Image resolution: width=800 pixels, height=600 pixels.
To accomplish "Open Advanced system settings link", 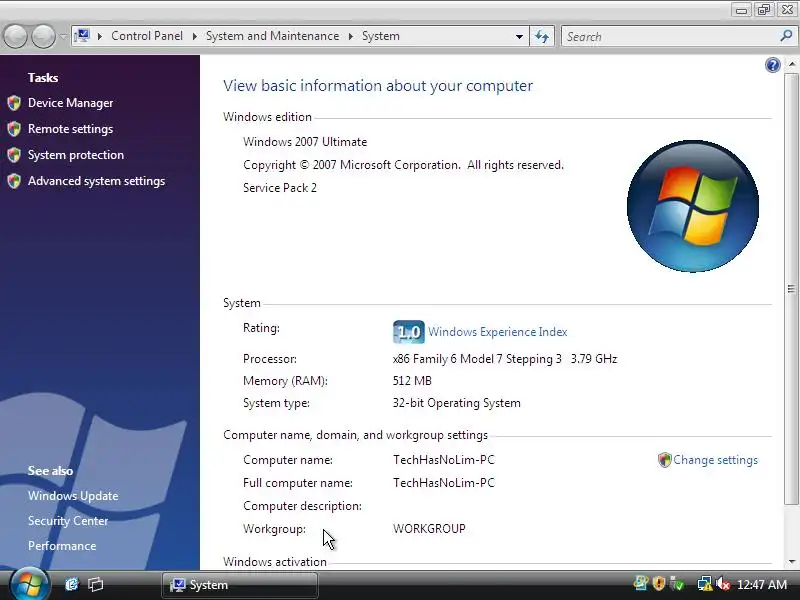I will click(96, 181).
